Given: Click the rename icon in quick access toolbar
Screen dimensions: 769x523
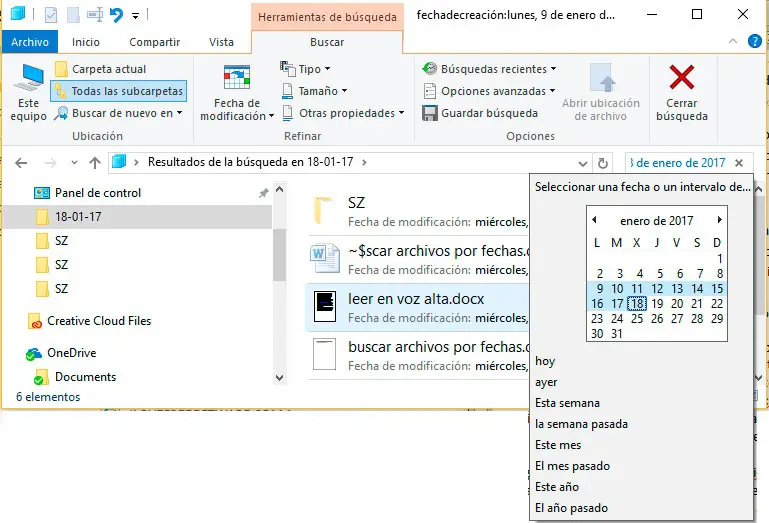Looking at the screenshot, I should click(95, 15).
